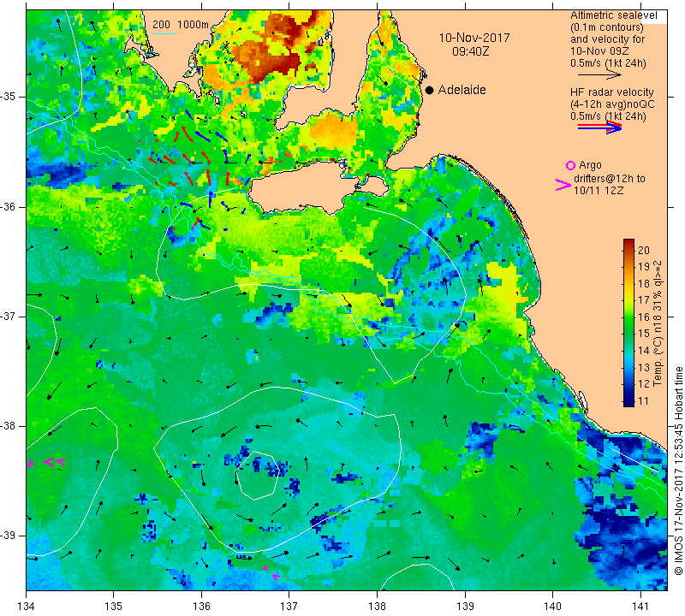Click the 20 degree label on color bar
This screenshot has height=616, width=685.
click(644, 250)
